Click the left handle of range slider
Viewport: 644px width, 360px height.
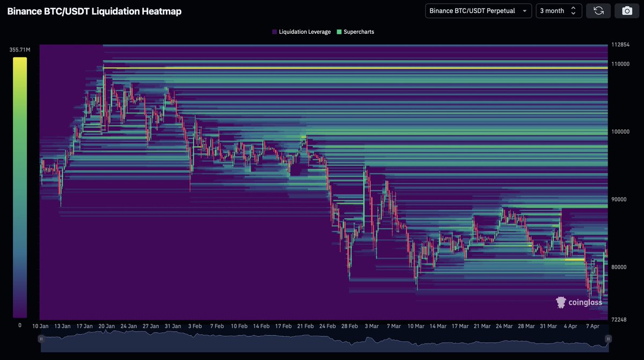tap(41, 339)
